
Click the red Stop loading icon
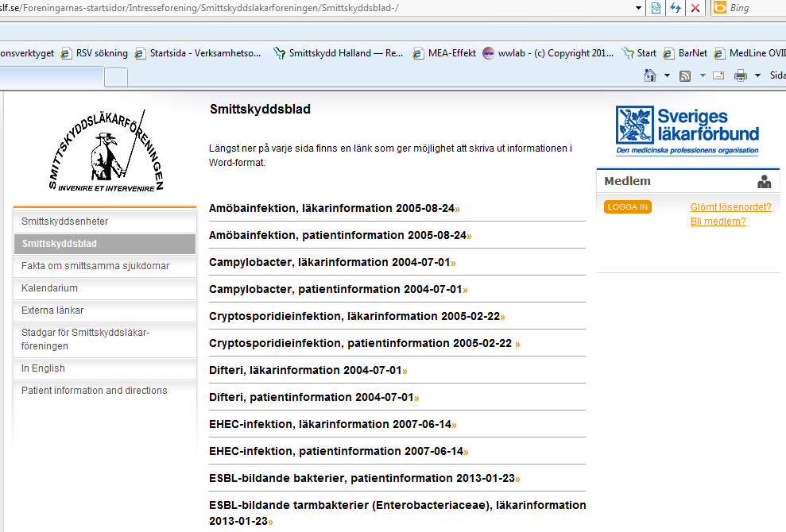[695, 8]
